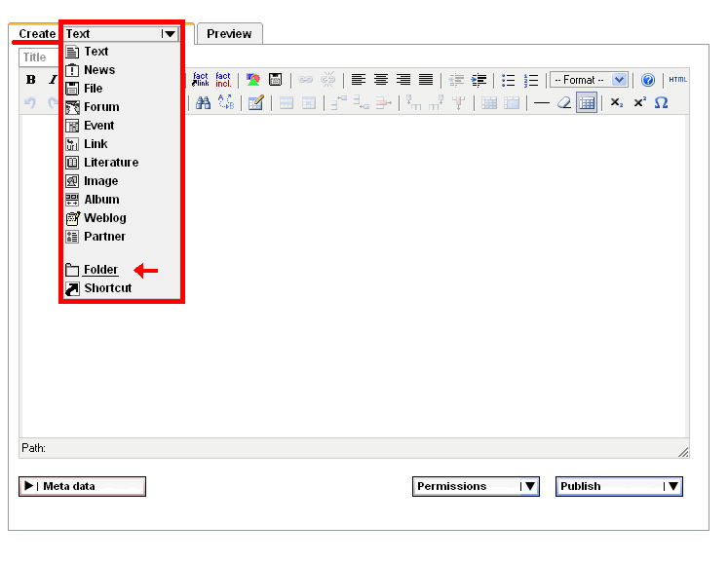Click the fact incl. icon

pos(223,80)
